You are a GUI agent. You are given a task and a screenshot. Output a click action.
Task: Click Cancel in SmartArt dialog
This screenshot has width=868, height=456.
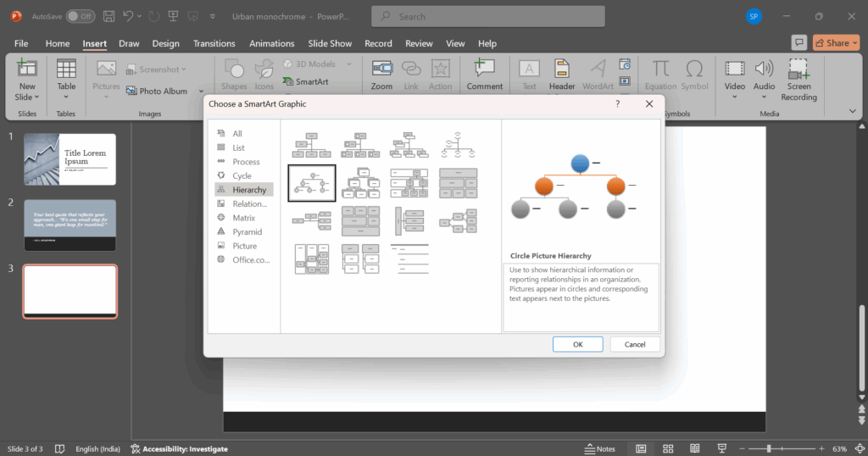pos(635,344)
